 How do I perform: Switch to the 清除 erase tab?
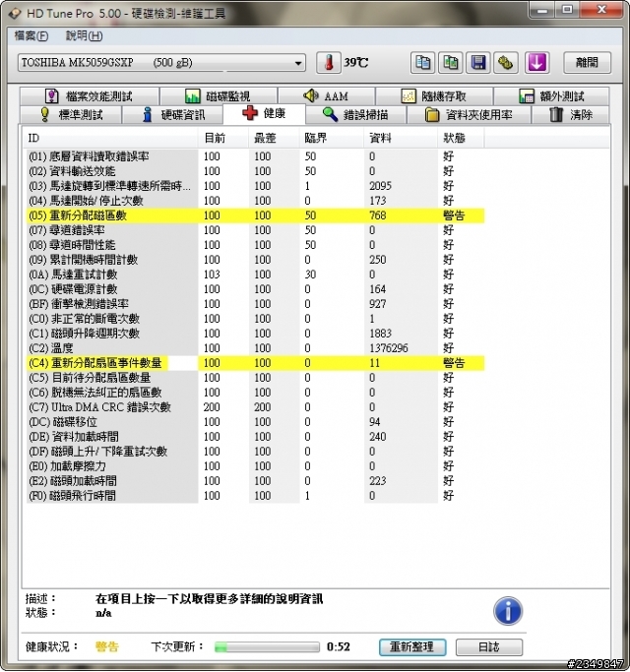click(571, 115)
